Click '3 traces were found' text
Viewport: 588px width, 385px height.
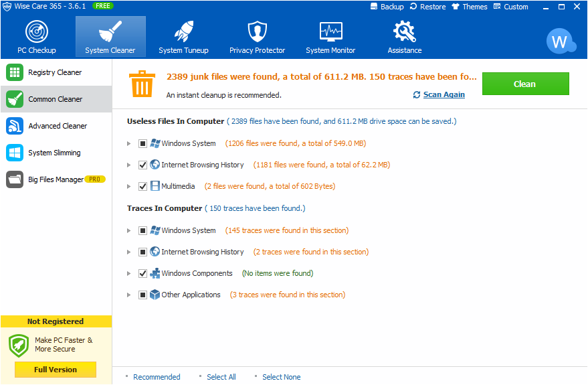(288, 295)
